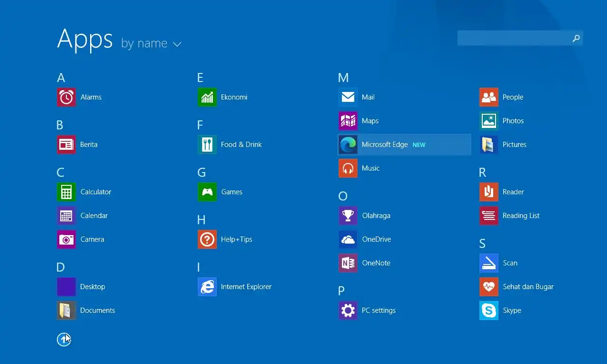Select the letter P group header
607x364 pixels.
point(341,291)
